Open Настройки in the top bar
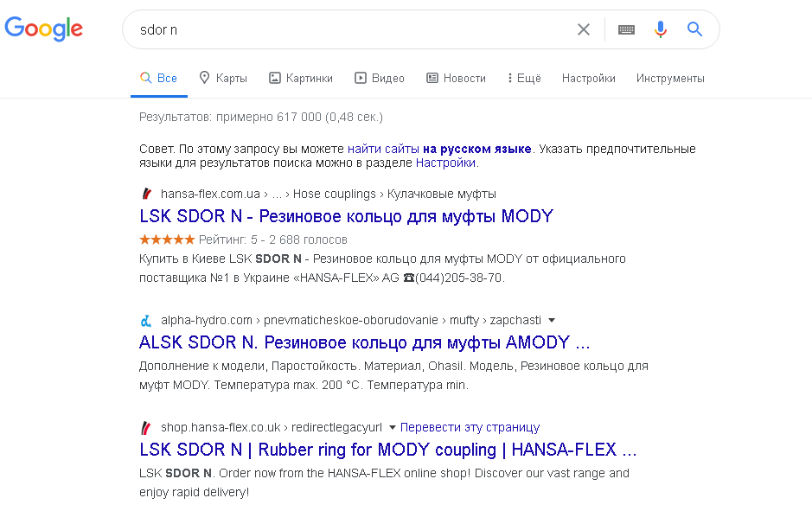 (x=588, y=78)
